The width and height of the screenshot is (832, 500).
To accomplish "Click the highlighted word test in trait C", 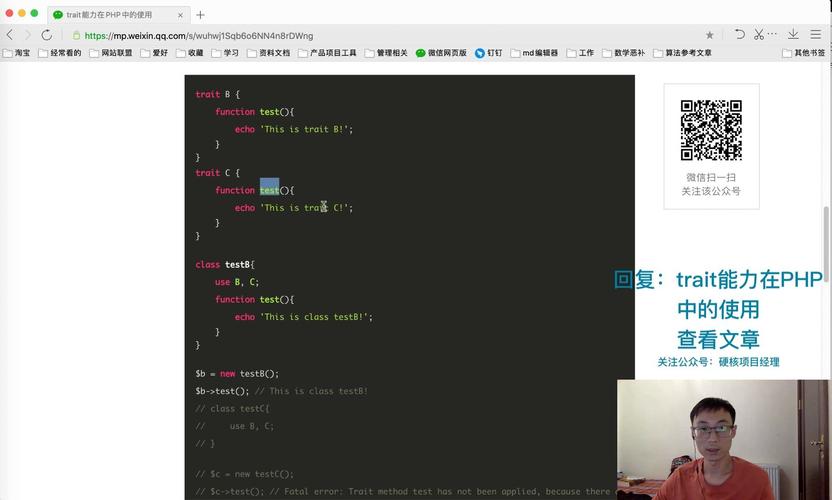I will (x=269, y=189).
